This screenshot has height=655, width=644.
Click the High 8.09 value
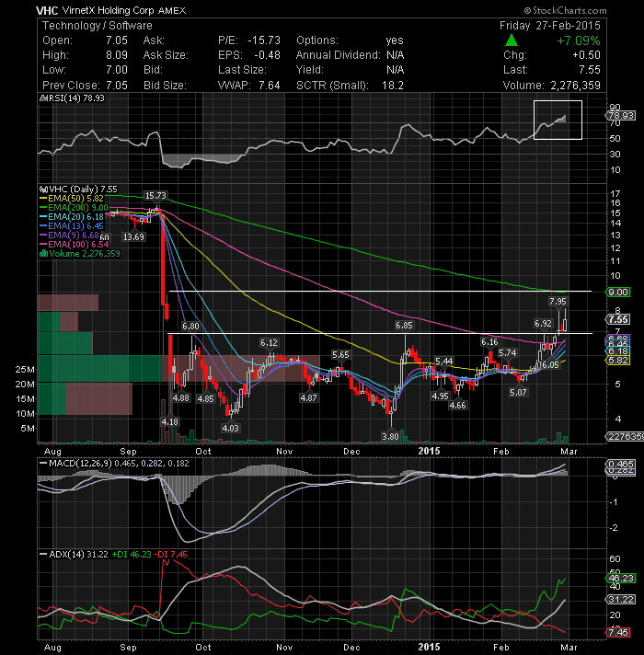coord(117,55)
